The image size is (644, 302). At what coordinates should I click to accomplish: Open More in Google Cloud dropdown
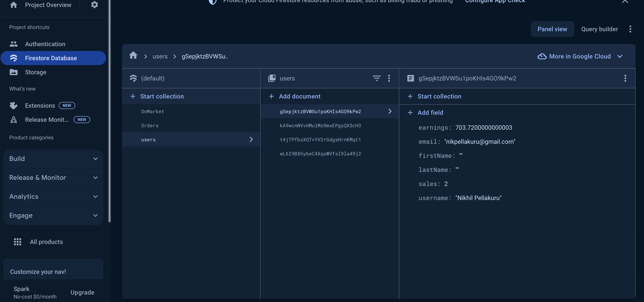click(x=580, y=56)
